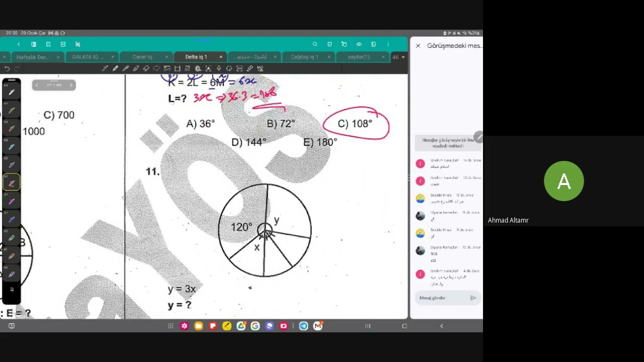Open the pink flower Gallery app

pyautogui.click(x=185, y=326)
